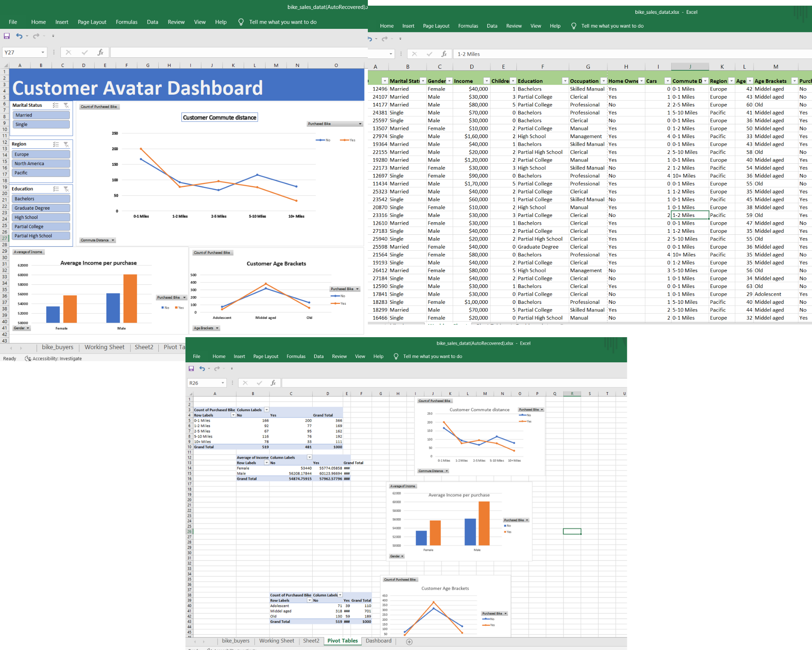The image size is (812, 650).
Task: Enable multi-select on the Marital Status slicer
Action: pos(56,105)
